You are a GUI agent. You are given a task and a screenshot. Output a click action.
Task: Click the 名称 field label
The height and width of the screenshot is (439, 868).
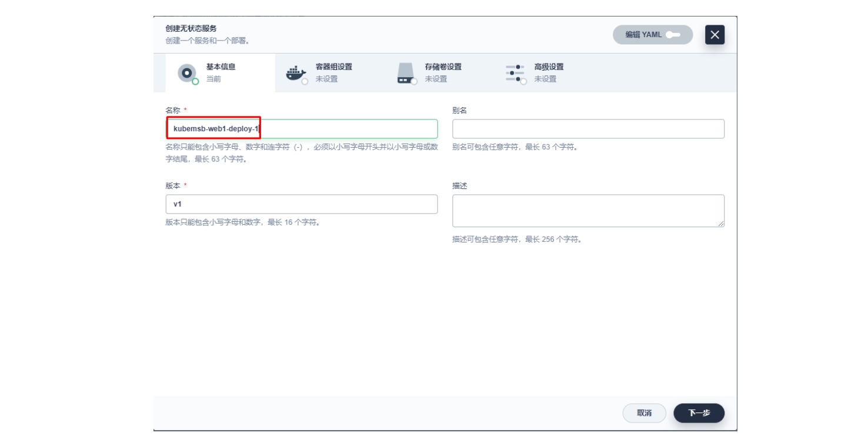tap(173, 110)
